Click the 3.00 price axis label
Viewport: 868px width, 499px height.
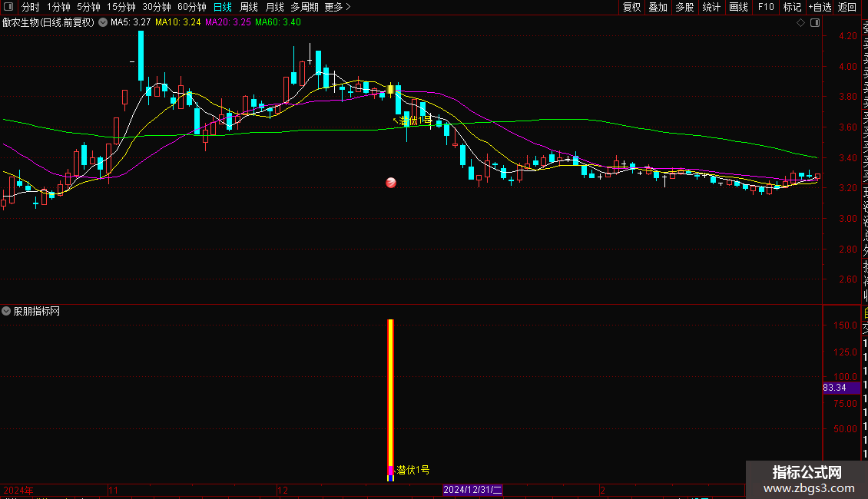(x=847, y=219)
